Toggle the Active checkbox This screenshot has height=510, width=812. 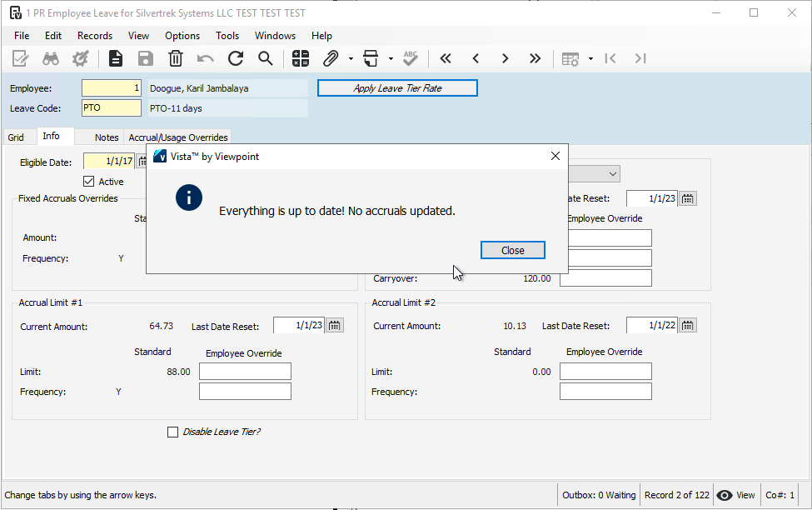click(88, 182)
